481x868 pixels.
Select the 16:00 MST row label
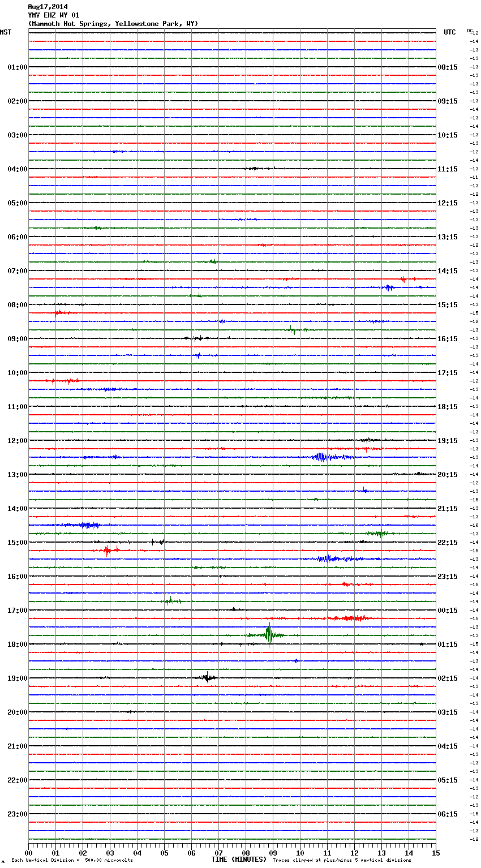point(18,577)
